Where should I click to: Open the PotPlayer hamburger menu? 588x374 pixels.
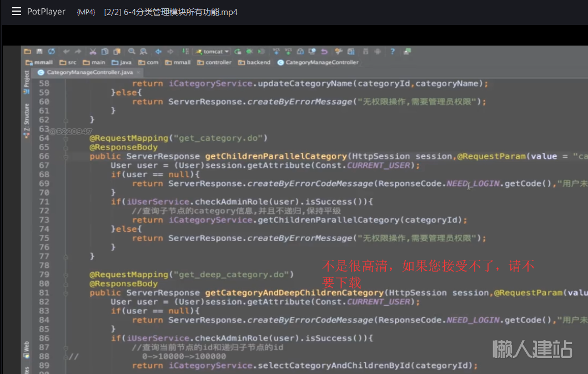click(17, 12)
